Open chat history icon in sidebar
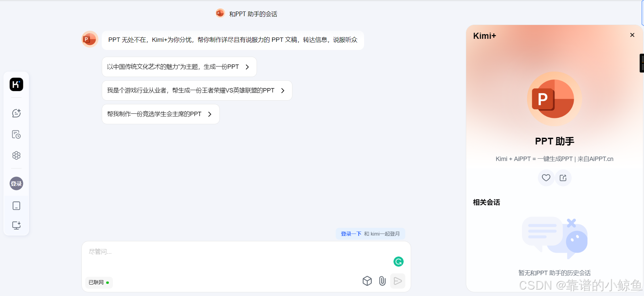Viewport: 644px width, 296px height. click(16, 134)
